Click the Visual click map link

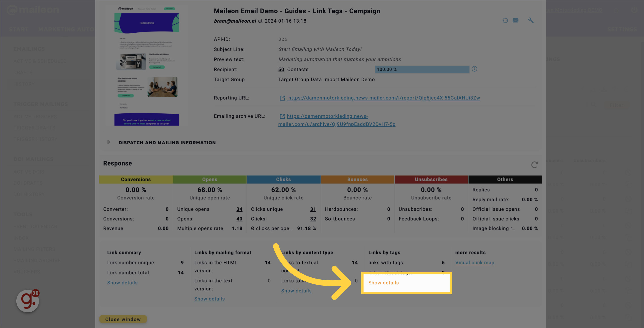(x=475, y=262)
